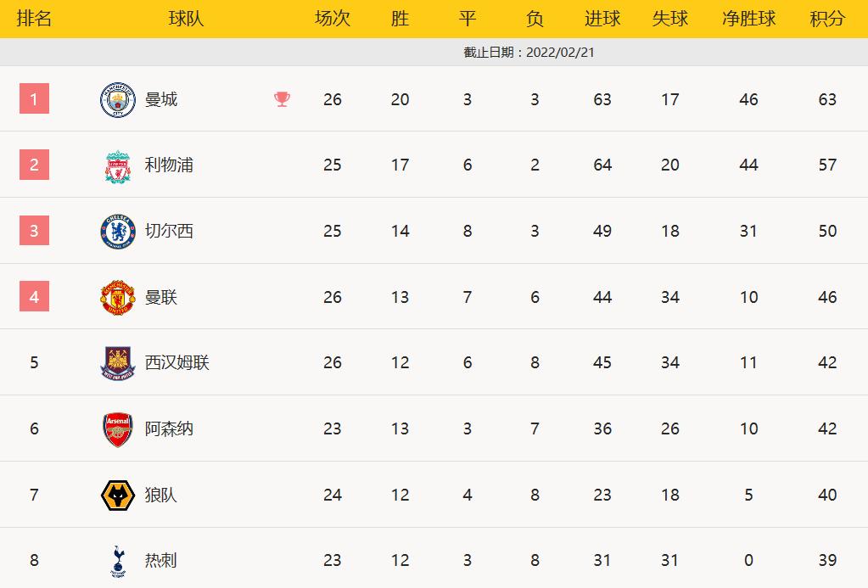Click the Chelsea club crest

(118, 231)
